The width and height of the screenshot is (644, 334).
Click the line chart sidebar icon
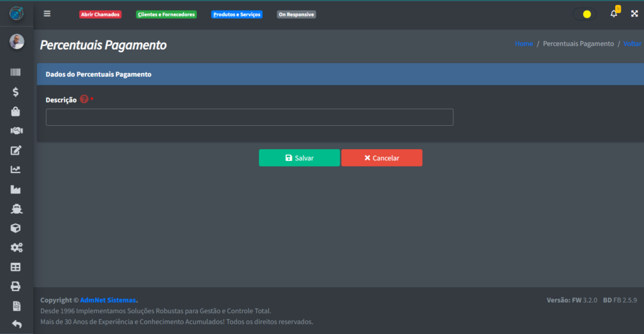[16, 169]
